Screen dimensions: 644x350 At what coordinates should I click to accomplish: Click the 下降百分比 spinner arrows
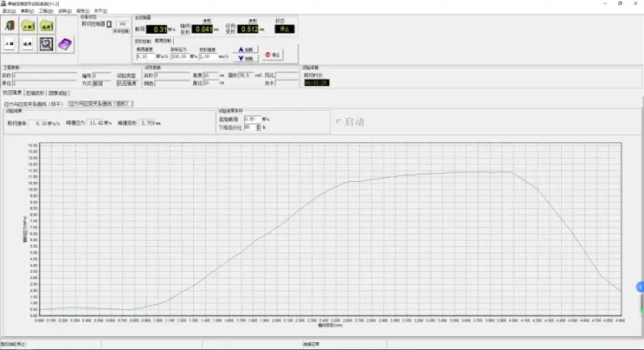pyautogui.click(x=258, y=128)
